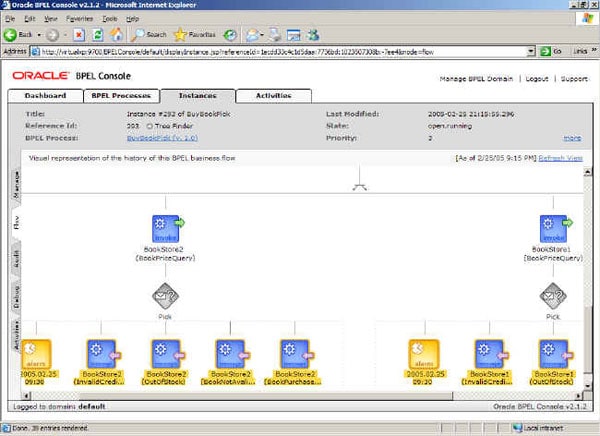Expand the Links toolbar chevron

pos(594,50)
